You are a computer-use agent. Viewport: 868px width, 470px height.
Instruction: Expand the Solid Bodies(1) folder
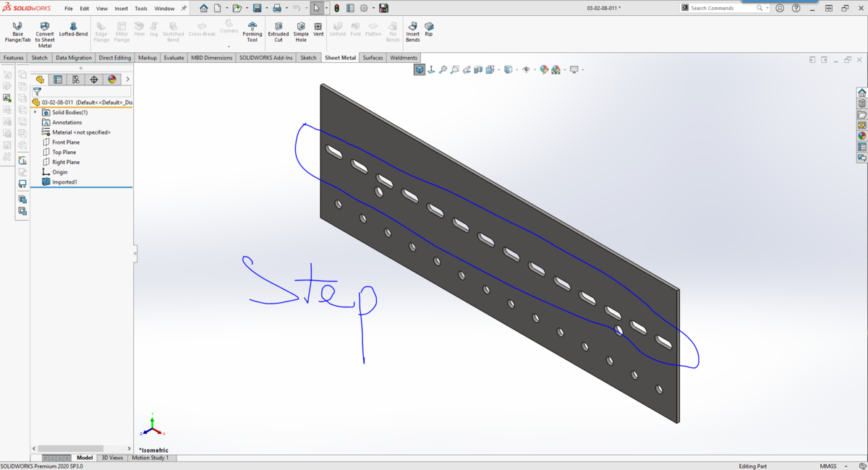[x=35, y=112]
